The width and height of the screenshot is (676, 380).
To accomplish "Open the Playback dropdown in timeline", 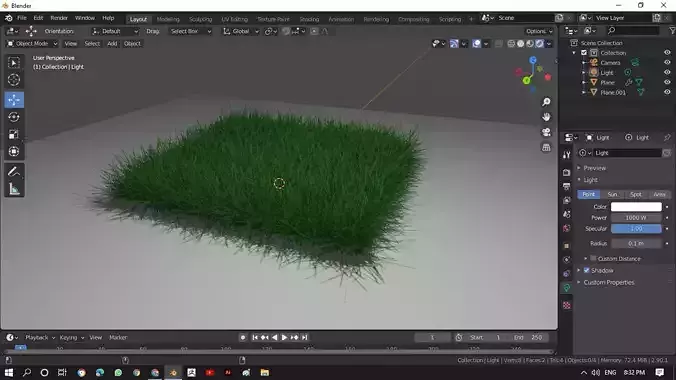I will 40,337.
